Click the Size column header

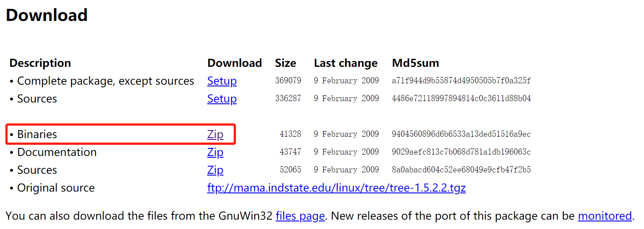[x=285, y=63]
